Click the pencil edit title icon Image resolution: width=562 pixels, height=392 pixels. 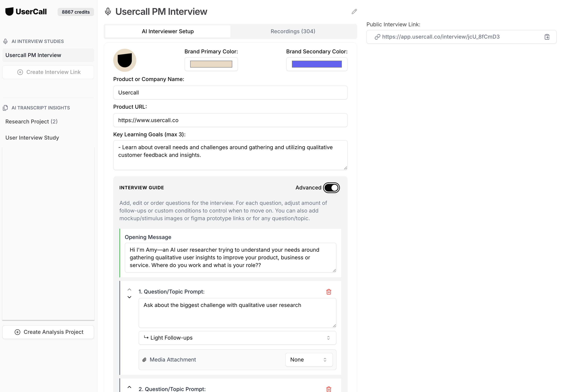(354, 12)
